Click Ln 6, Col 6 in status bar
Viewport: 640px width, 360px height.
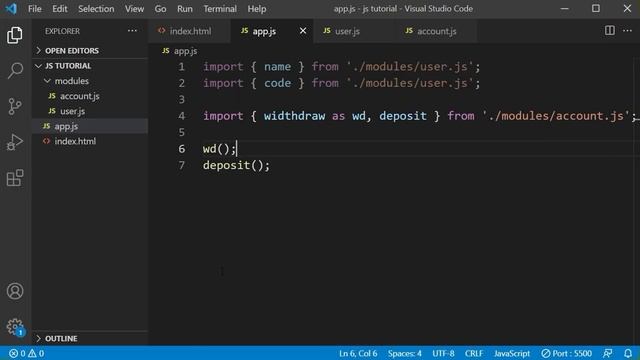358,353
